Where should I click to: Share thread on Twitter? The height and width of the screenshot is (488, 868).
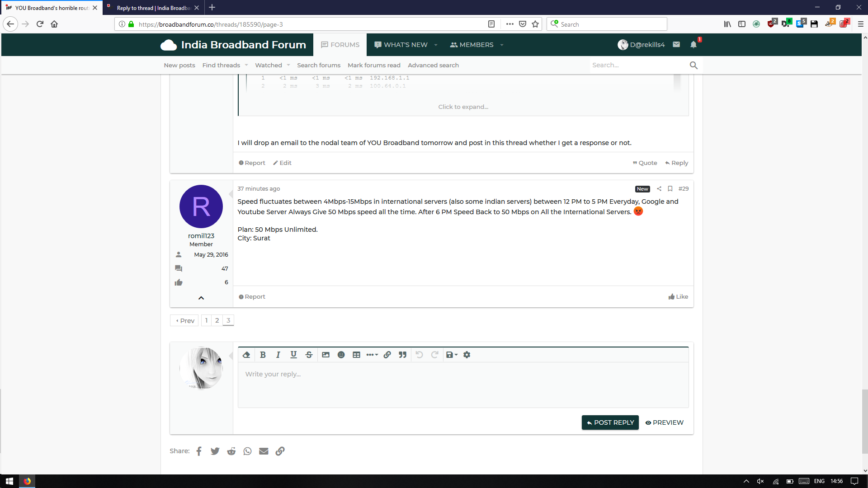[x=215, y=451]
